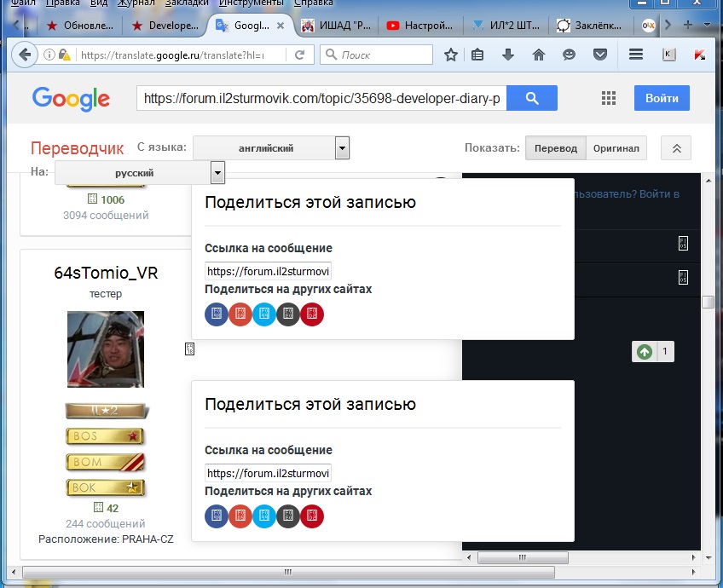Click the green upvote arrow icon
The height and width of the screenshot is (588, 723).
[x=645, y=352]
